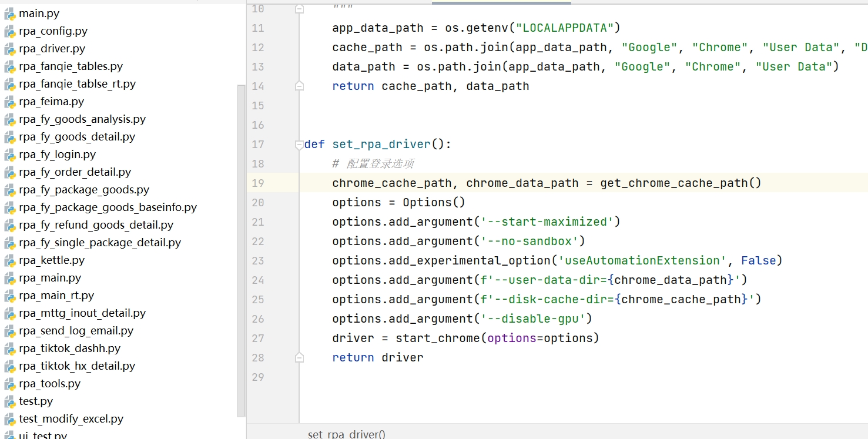Click the project panel vertical scrollbar
Viewport: 868px width, 439px height.
(241, 251)
